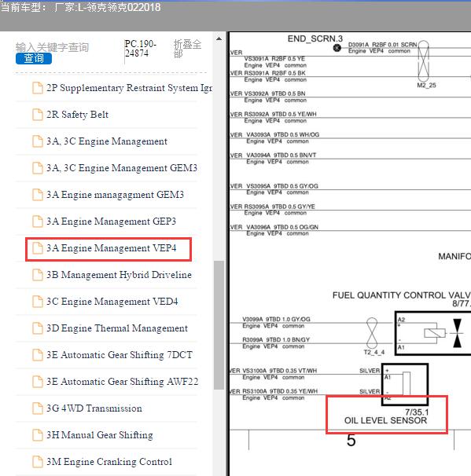
Task: Click 折叠全部 to collapse all items
Action: pos(187,49)
